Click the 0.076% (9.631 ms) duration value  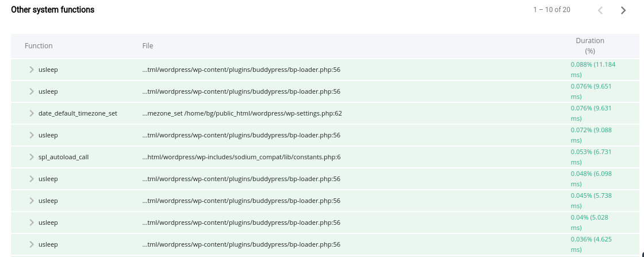[x=592, y=113]
